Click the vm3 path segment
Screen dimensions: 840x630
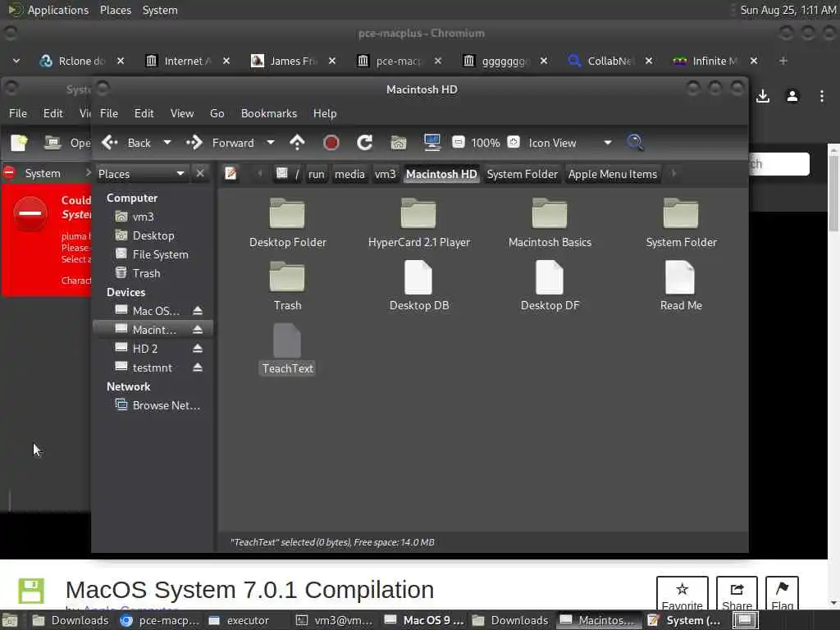(386, 174)
